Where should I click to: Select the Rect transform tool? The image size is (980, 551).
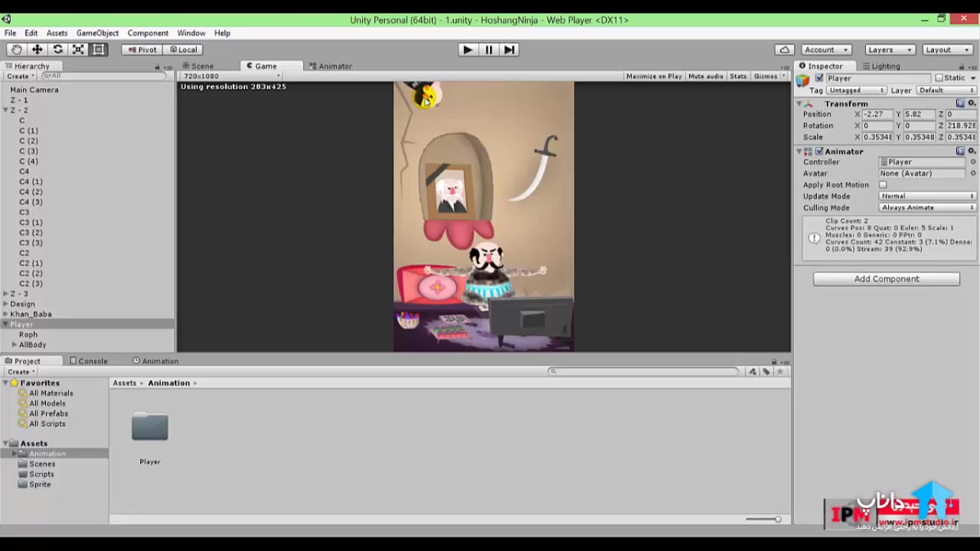99,50
